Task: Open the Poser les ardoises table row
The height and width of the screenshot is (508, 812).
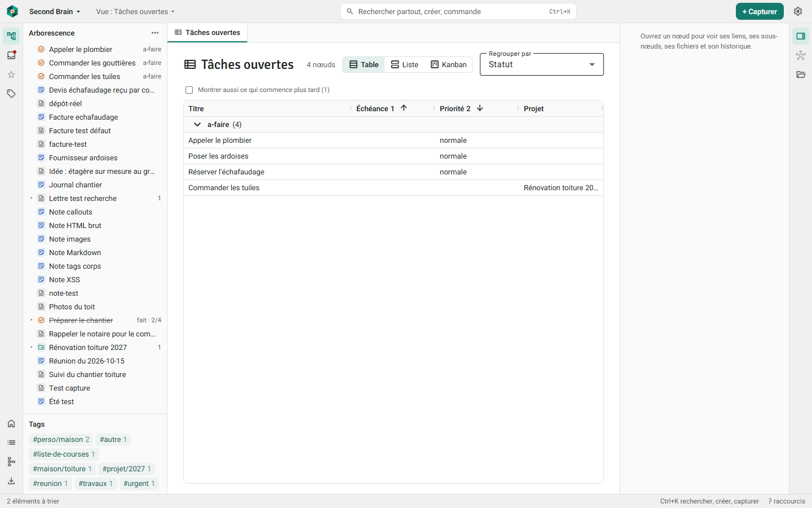Action: coord(394,156)
